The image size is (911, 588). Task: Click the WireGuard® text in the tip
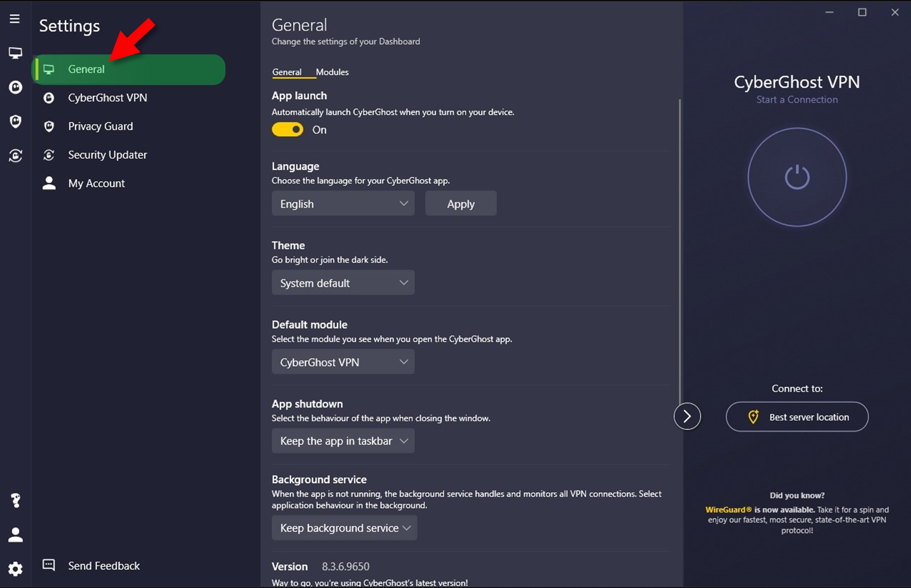[x=729, y=509]
